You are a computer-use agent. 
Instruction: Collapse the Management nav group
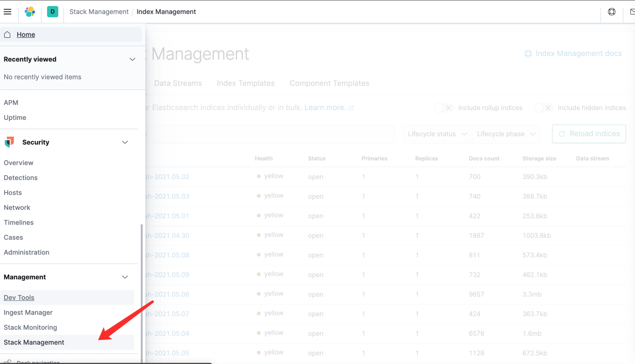[x=125, y=277]
